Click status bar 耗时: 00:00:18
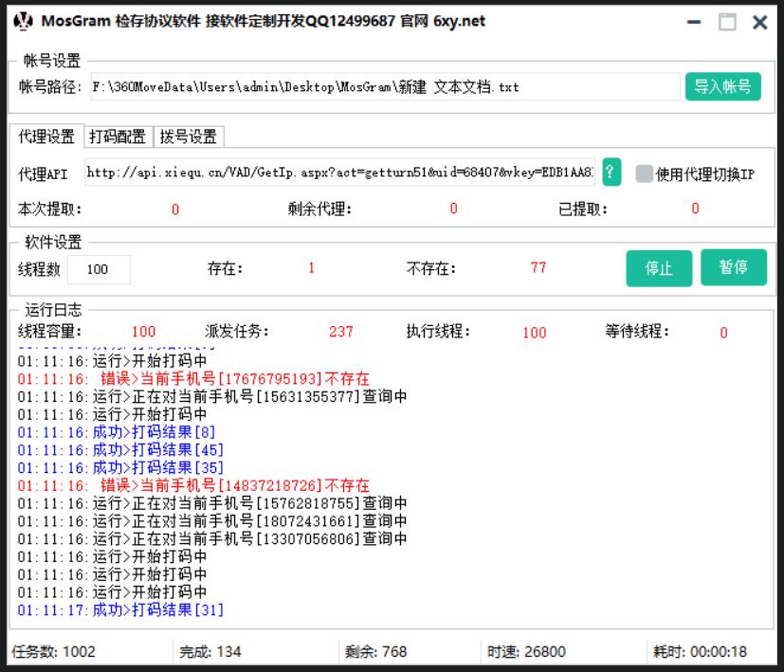This screenshot has height=672, width=784. 700,651
